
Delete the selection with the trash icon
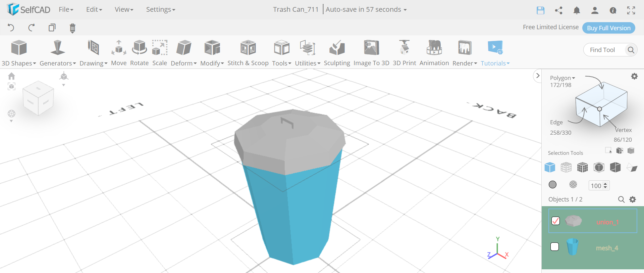pos(72,28)
